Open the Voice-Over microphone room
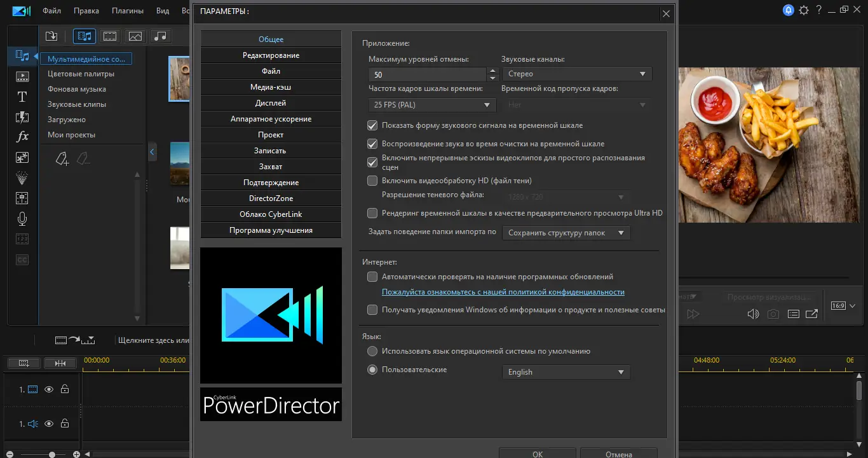The image size is (868, 458). 22,219
